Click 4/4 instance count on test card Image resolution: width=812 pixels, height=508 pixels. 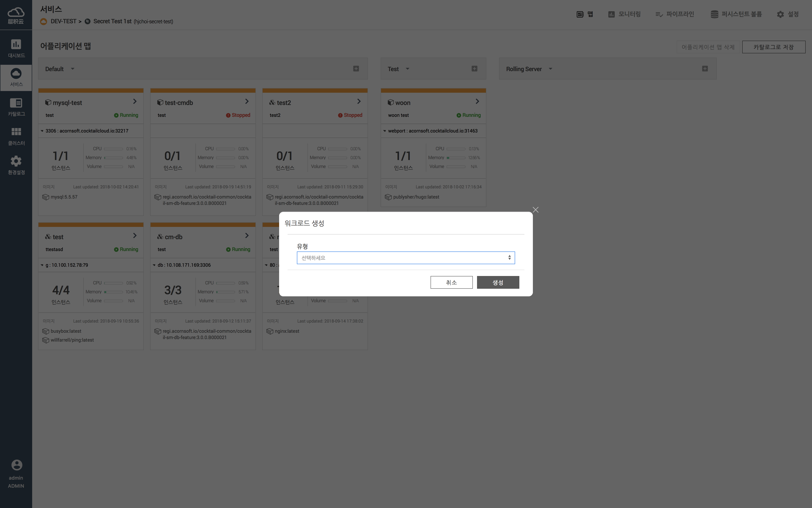(61, 290)
